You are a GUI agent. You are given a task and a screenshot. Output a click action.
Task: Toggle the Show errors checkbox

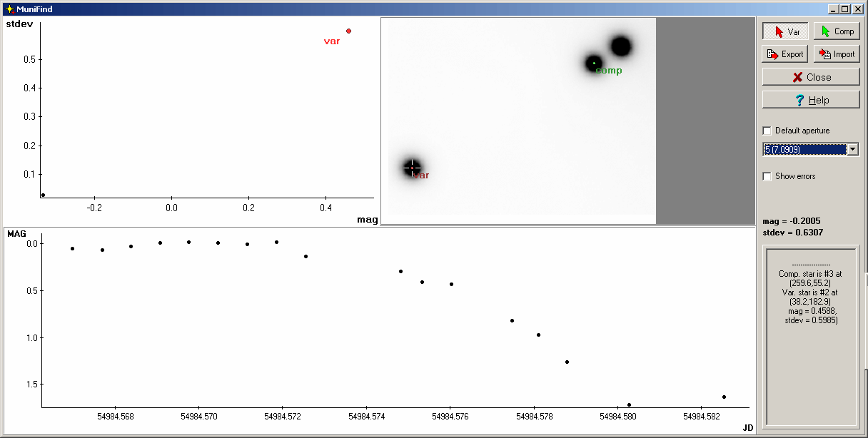click(767, 176)
